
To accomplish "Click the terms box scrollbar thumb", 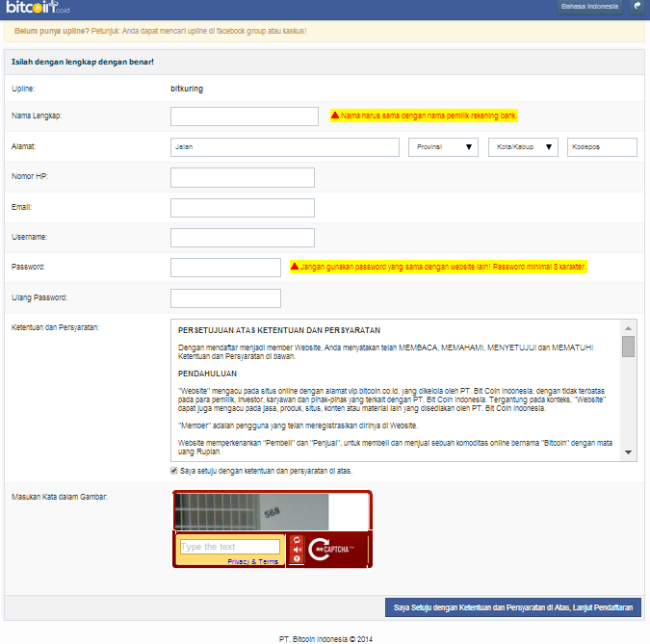I will (x=628, y=347).
